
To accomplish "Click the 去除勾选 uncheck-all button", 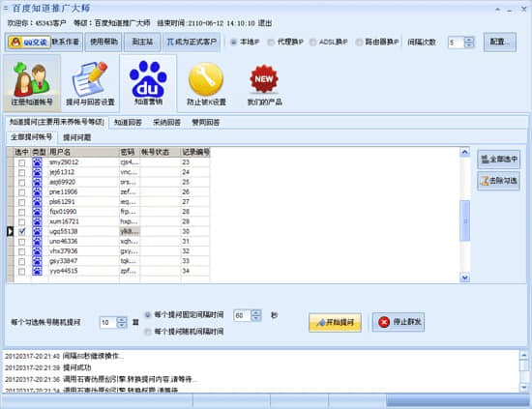I will pos(498,181).
